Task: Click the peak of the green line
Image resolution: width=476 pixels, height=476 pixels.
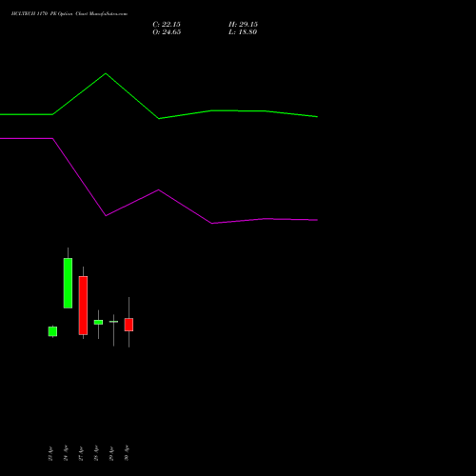Action: click(106, 73)
